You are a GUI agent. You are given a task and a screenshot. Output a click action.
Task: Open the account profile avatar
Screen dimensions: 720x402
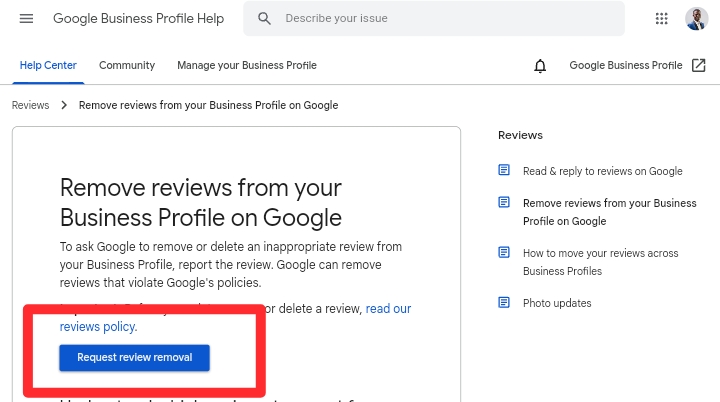point(696,18)
